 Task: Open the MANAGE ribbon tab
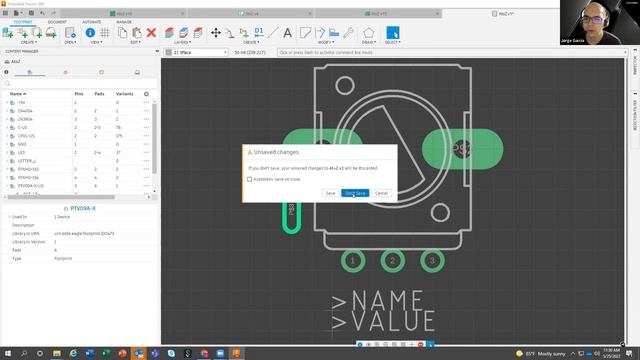(124, 22)
